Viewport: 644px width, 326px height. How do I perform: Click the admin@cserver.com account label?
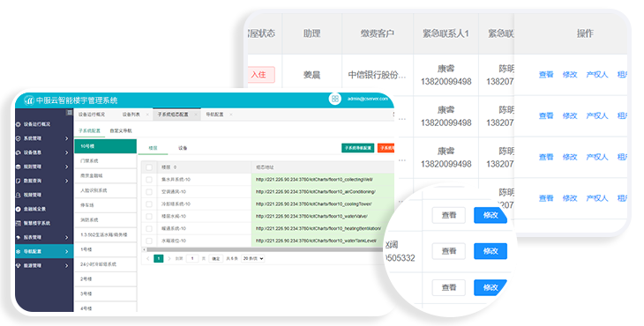(x=368, y=99)
